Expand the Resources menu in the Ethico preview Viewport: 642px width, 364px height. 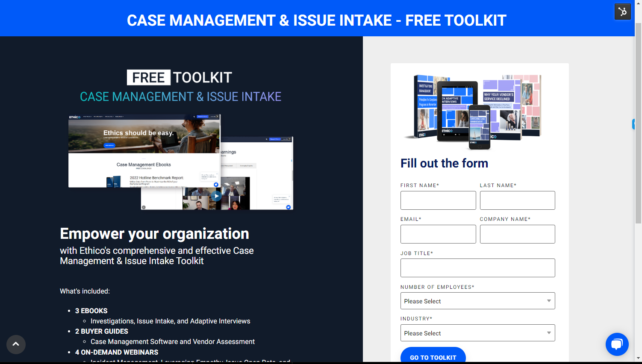[x=119, y=117]
